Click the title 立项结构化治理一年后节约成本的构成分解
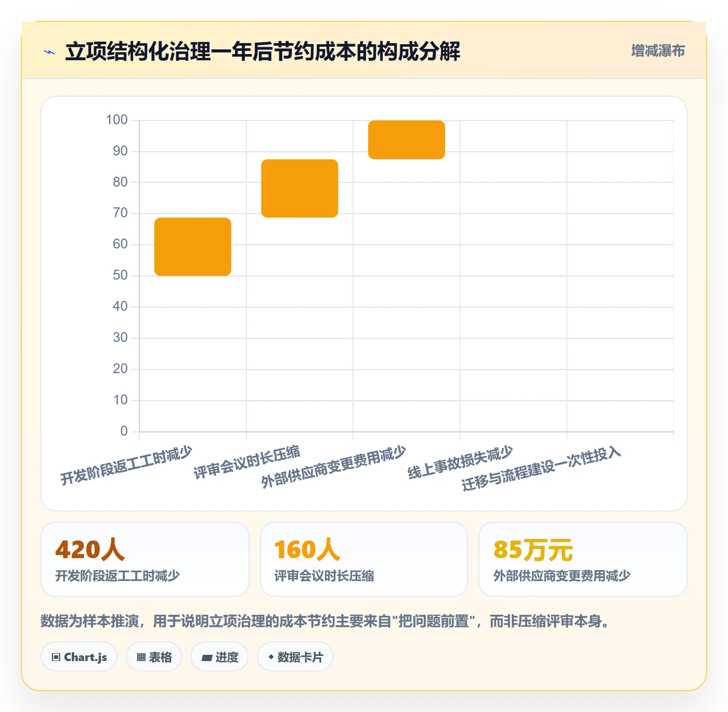Image resolution: width=728 pixels, height=712 pixels. [263, 51]
